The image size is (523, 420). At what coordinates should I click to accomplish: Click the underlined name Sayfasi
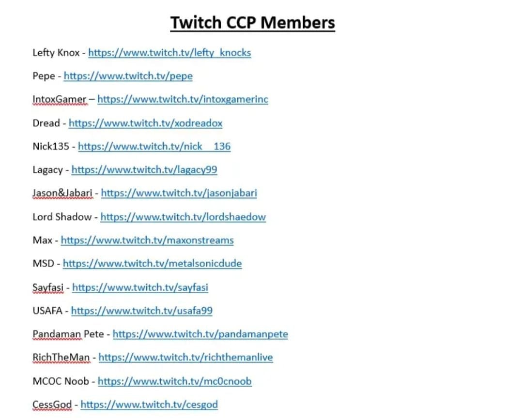pos(47,287)
